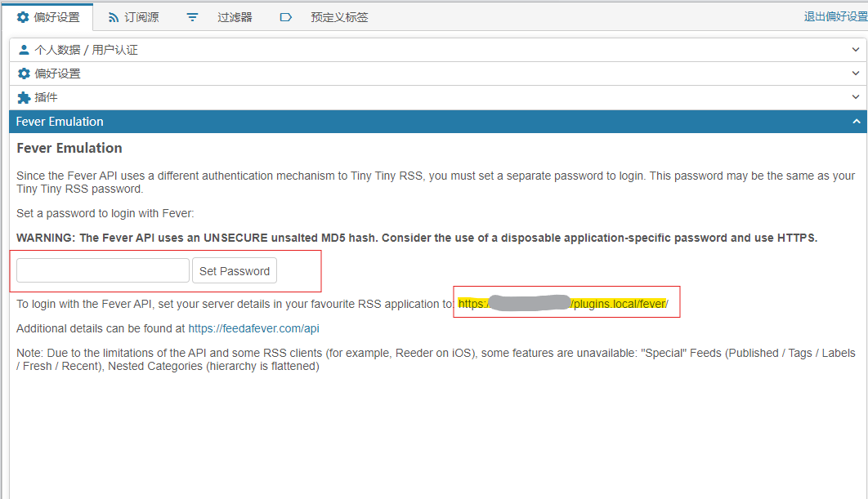
Task: Click the gear icon in the 偏好设置 accordion row
Action: [x=24, y=74]
